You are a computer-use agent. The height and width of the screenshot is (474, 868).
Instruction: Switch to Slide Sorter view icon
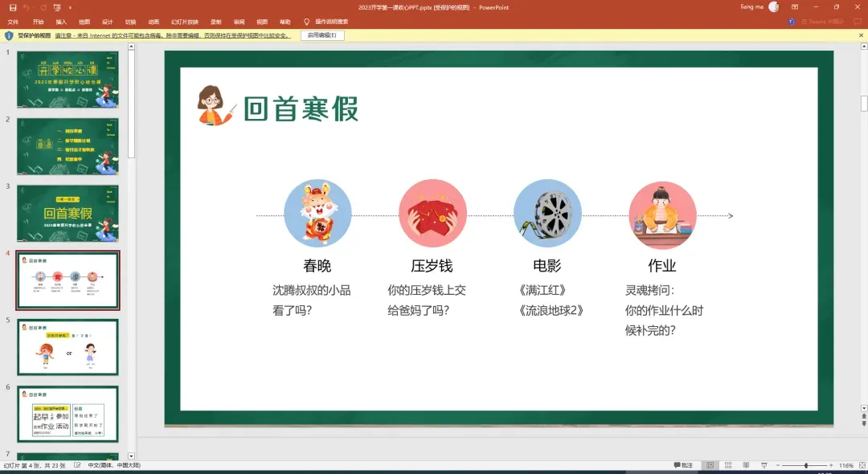pyautogui.click(x=728, y=466)
